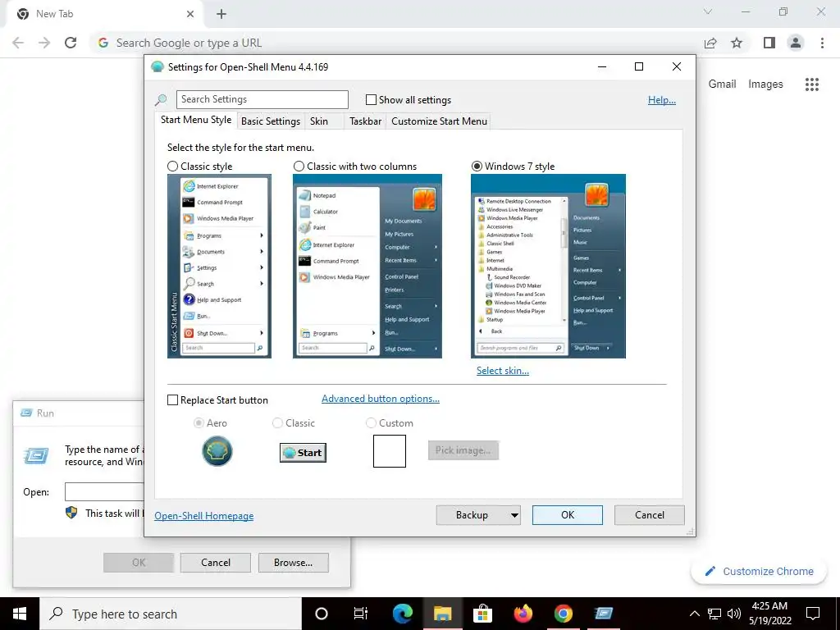
Task: Open the Basic Settings tab
Action: pyautogui.click(x=271, y=121)
